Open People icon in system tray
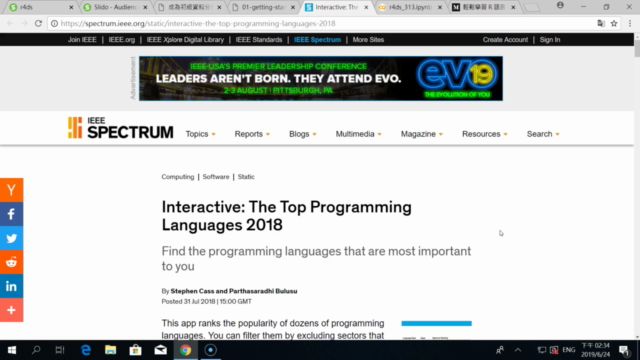 pos(500,350)
